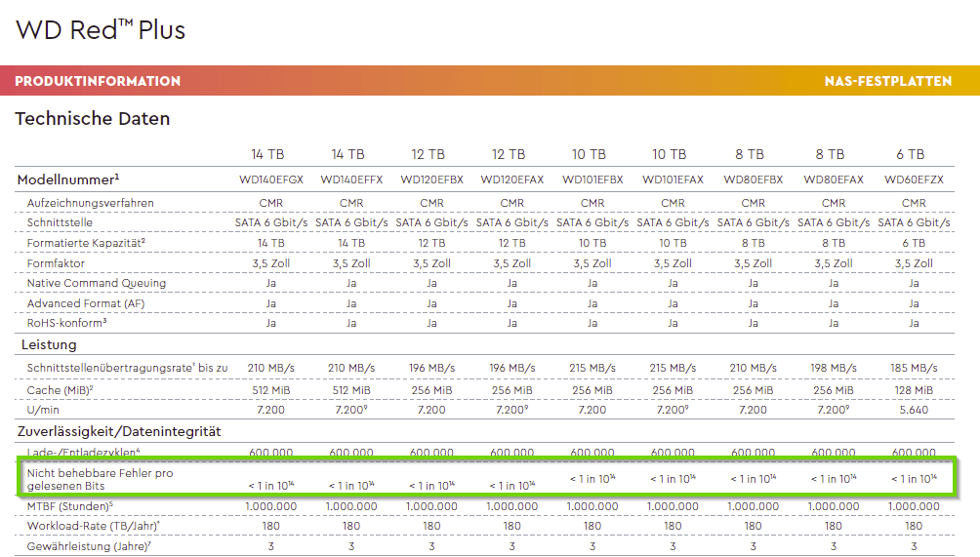This screenshot has height=557, width=980.
Task: Click model number WD101EFBX
Action: click(592, 179)
